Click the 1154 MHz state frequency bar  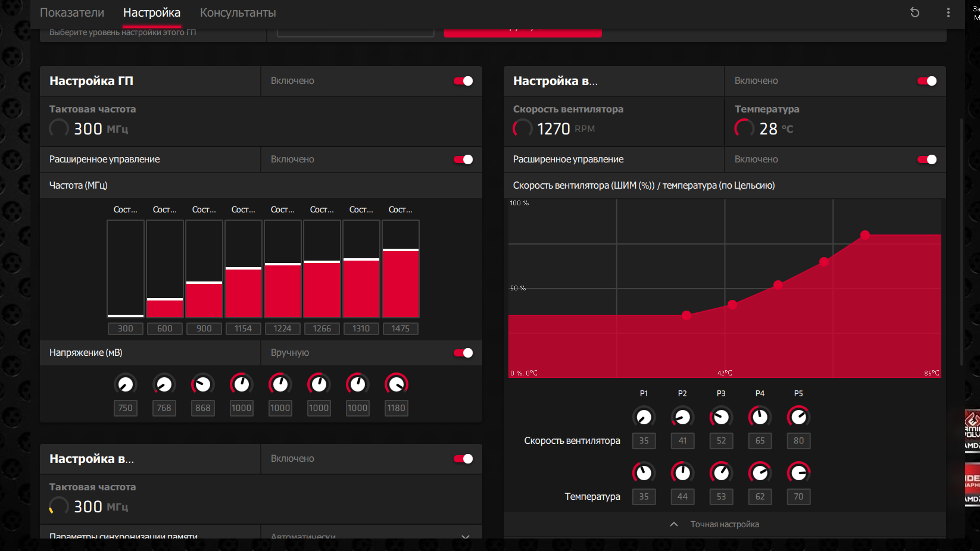point(244,269)
